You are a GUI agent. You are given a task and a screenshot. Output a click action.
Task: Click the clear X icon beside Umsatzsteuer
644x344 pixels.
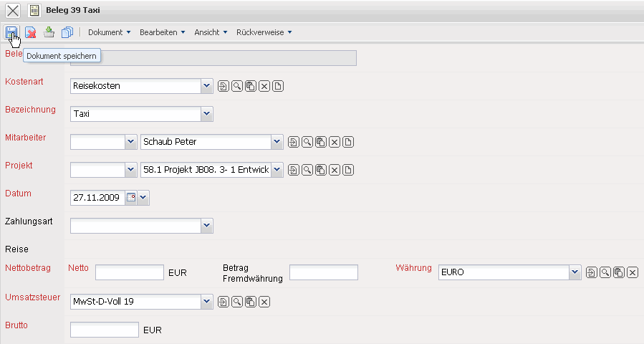click(264, 302)
